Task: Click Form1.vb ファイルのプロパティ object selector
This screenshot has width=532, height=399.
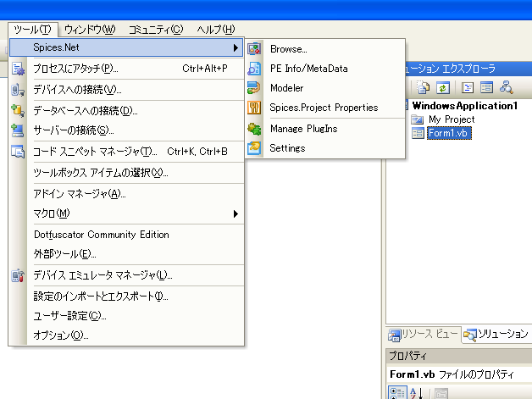Action: pos(459,374)
